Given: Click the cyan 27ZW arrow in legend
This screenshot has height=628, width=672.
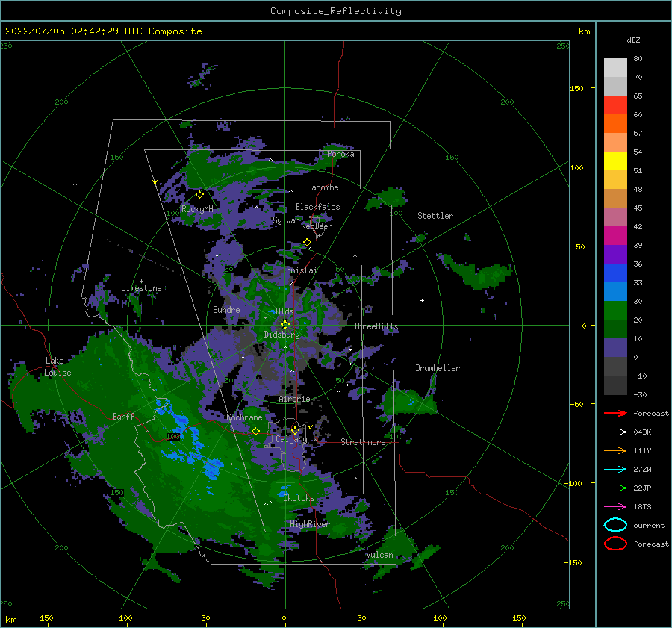Looking at the screenshot, I should (x=615, y=470).
